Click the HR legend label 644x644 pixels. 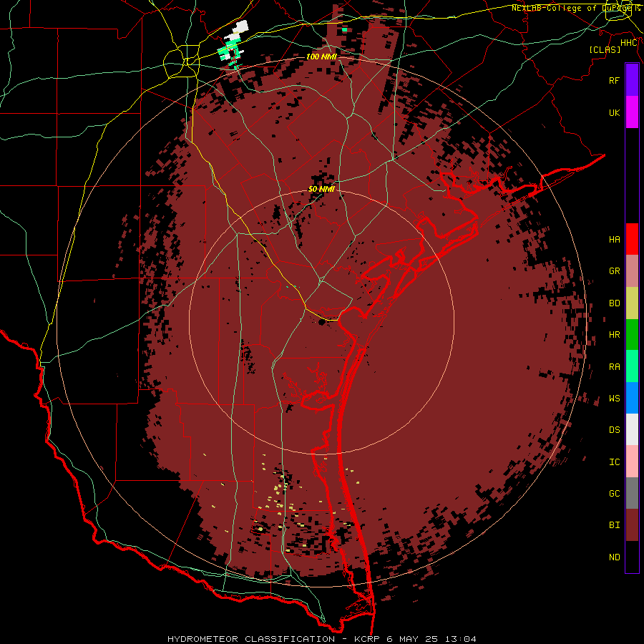click(x=614, y=335)
